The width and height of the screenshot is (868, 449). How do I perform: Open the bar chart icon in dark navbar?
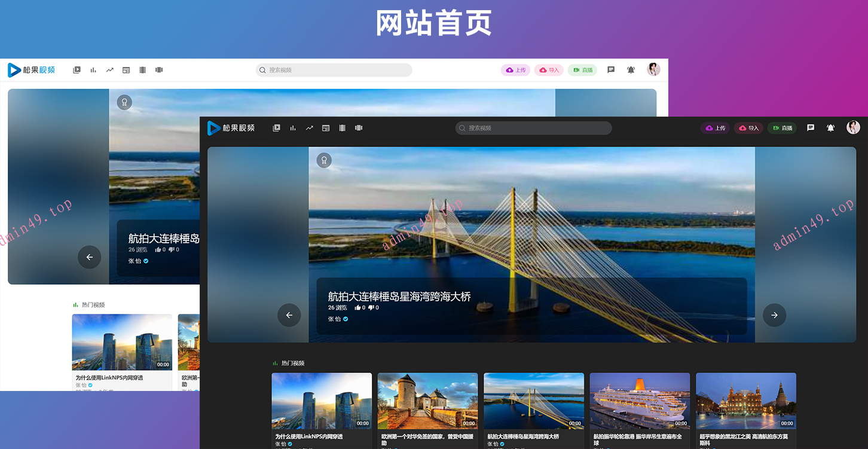(293, 128)
